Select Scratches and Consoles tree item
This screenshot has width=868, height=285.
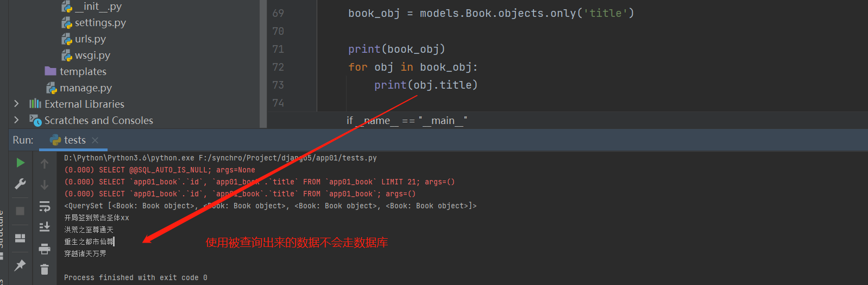click(x=98, y=120)
